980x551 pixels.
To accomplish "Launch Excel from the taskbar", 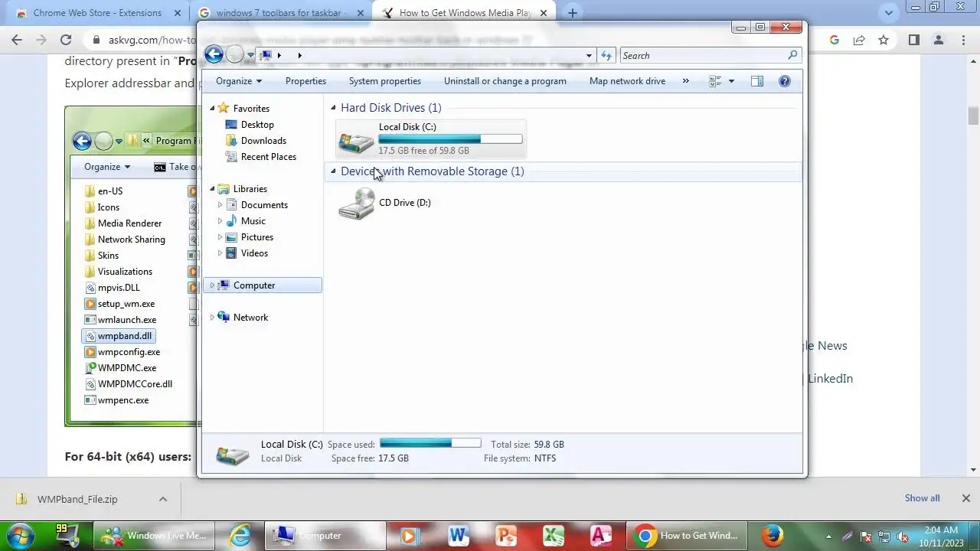I will [554, 536].
